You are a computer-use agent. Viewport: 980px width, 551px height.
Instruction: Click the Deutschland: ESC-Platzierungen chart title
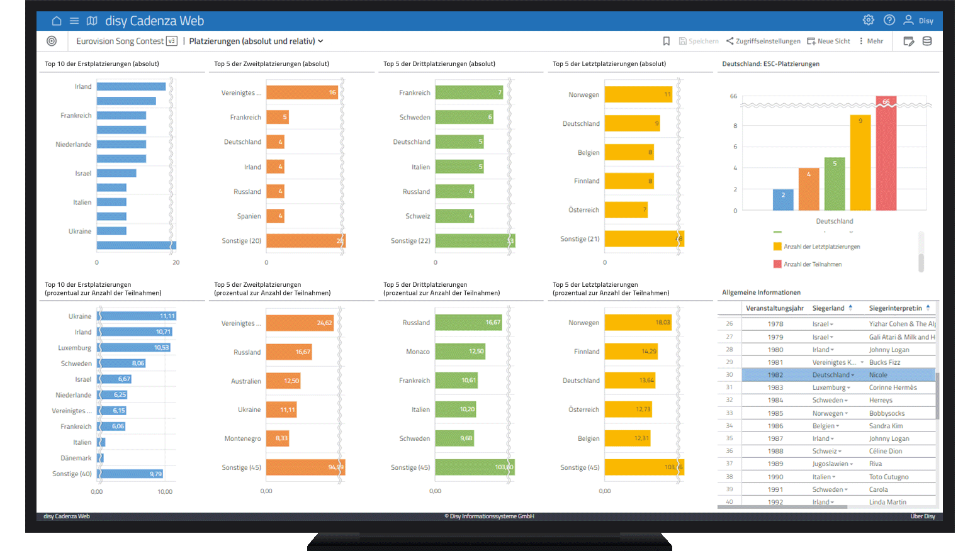(770, 64)
